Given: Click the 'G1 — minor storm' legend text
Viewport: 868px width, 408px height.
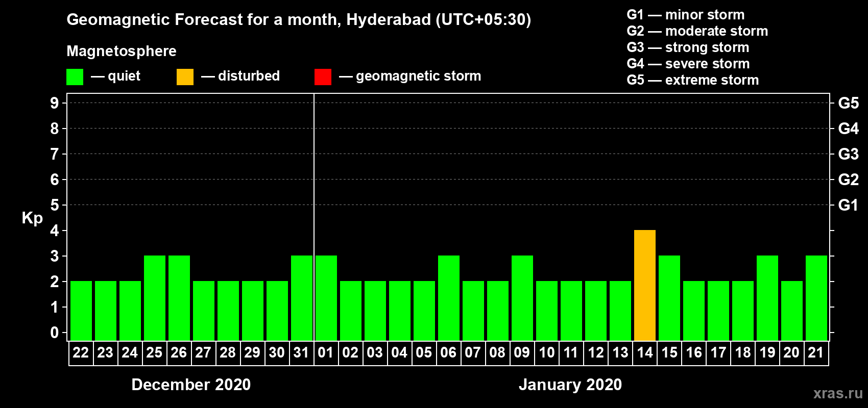Looking at the screenshot, I should pyautogui.click(x=686, y=15).
